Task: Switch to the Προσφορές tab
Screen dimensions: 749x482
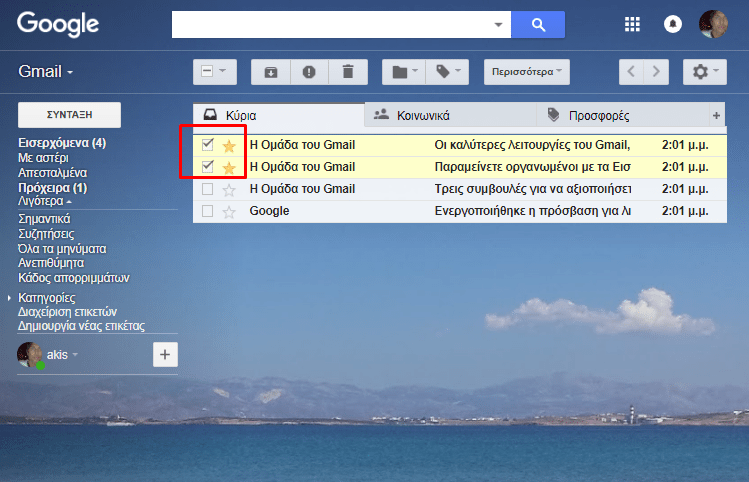Action: (622, 115)
